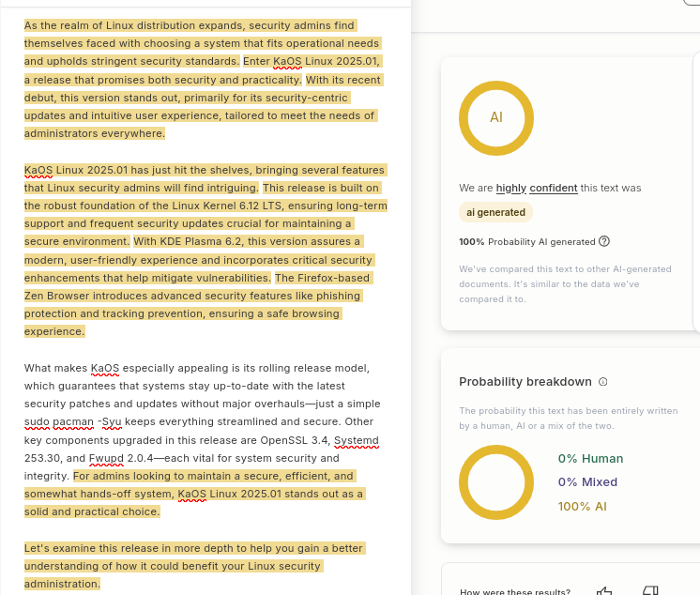
Task: Select the '0% Mixed' legend label
Action: tap(587, 482)
